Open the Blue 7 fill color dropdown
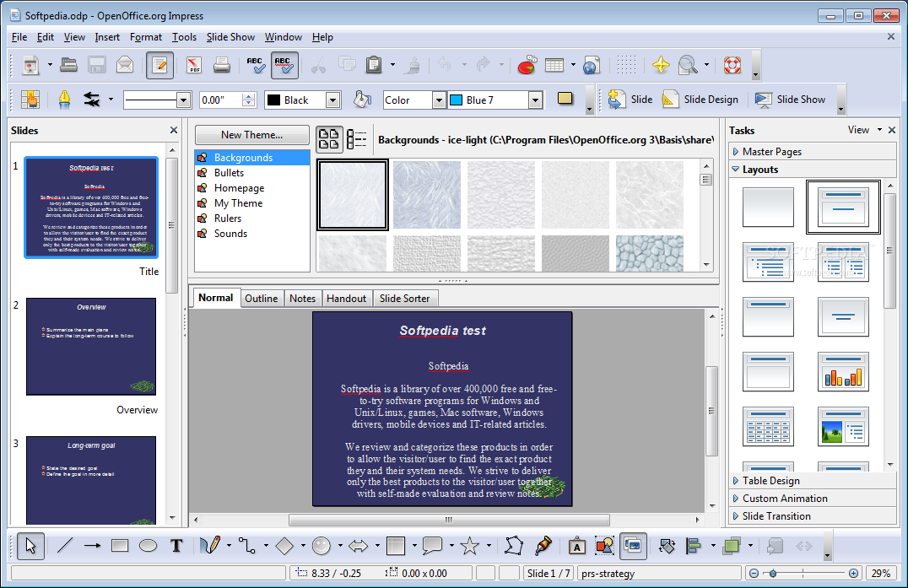Image resolution: width=908 pixels, height=588 pixels. pos(536,100)
